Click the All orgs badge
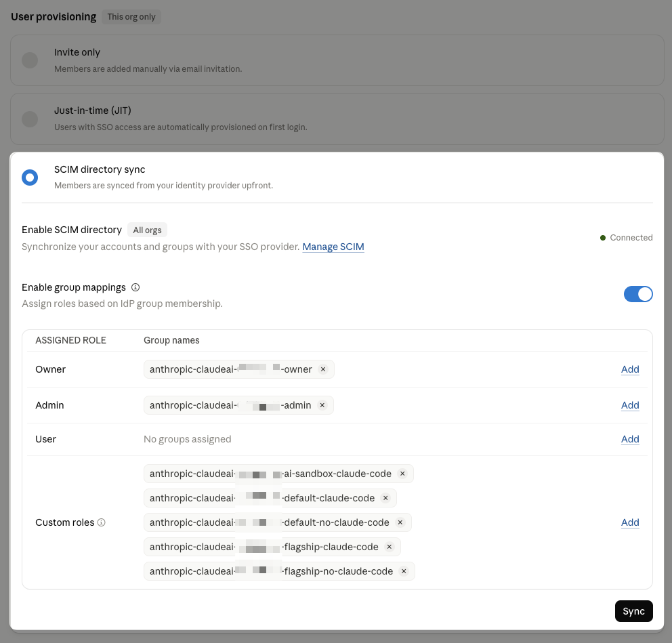The width and height of the screenshot is (672, 643). tap(147, 230)
